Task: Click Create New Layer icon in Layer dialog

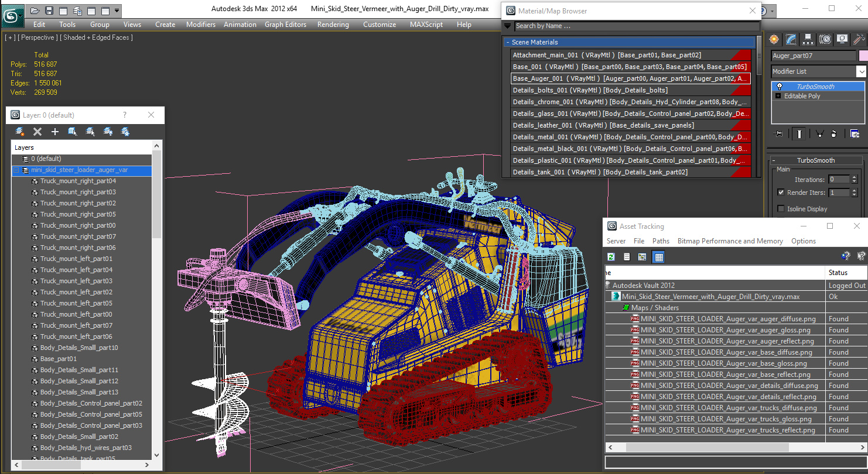Action: pos(19,132)
